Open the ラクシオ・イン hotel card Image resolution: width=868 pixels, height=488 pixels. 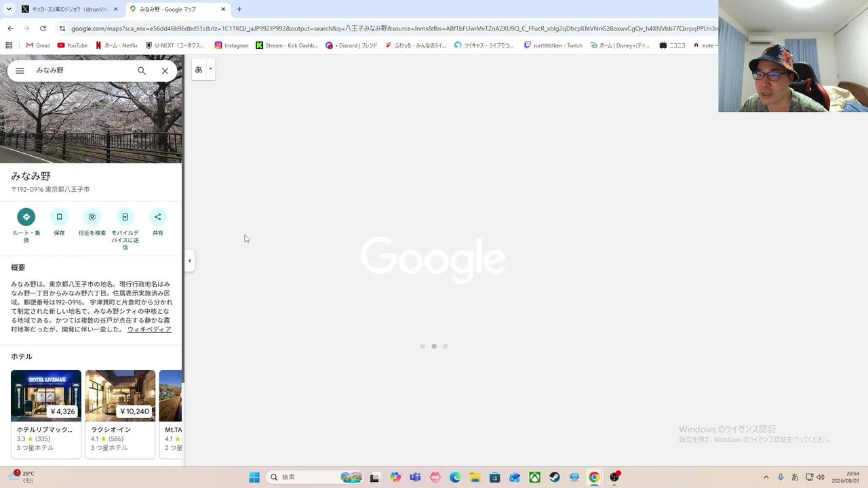[x=120, y=414]
